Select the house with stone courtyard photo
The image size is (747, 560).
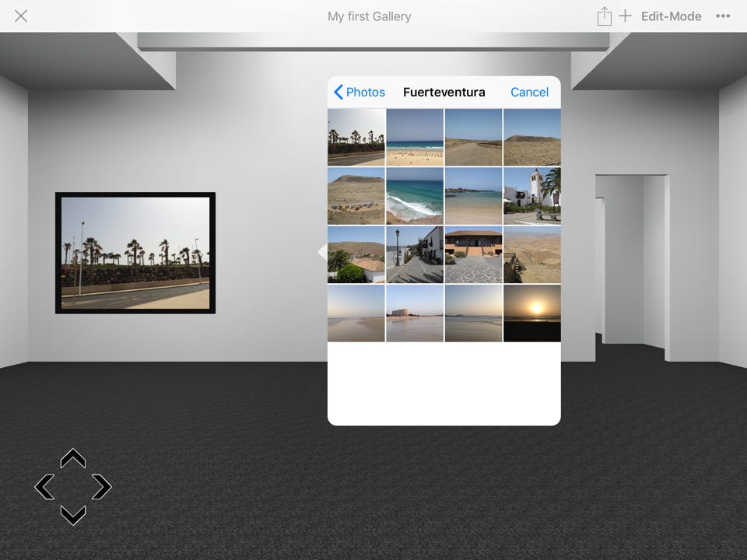[x=473, y=254]
